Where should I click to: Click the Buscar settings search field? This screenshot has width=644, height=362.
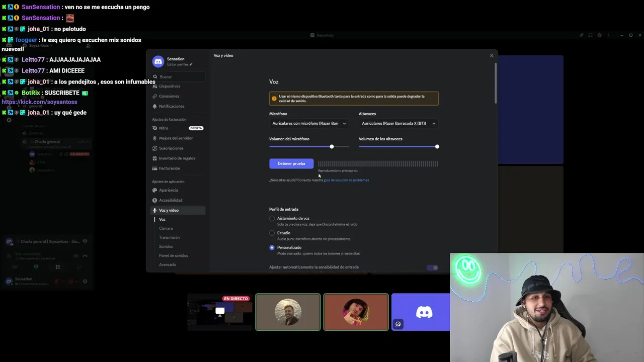pos(179,76)
